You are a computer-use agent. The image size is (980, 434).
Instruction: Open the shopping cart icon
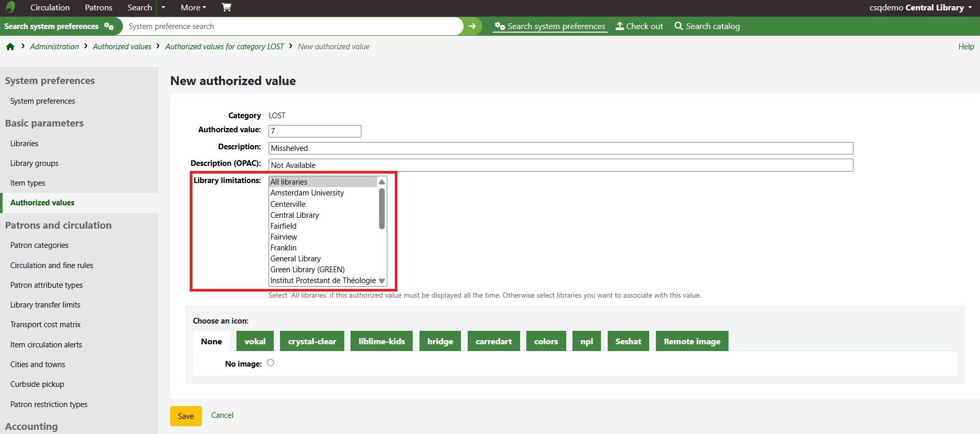[x=226, y=7]
